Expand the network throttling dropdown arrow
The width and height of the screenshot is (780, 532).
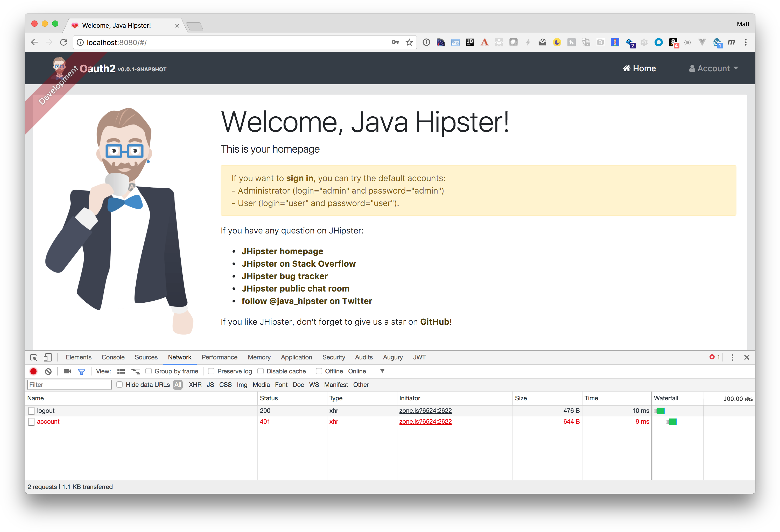click(382, 371)
